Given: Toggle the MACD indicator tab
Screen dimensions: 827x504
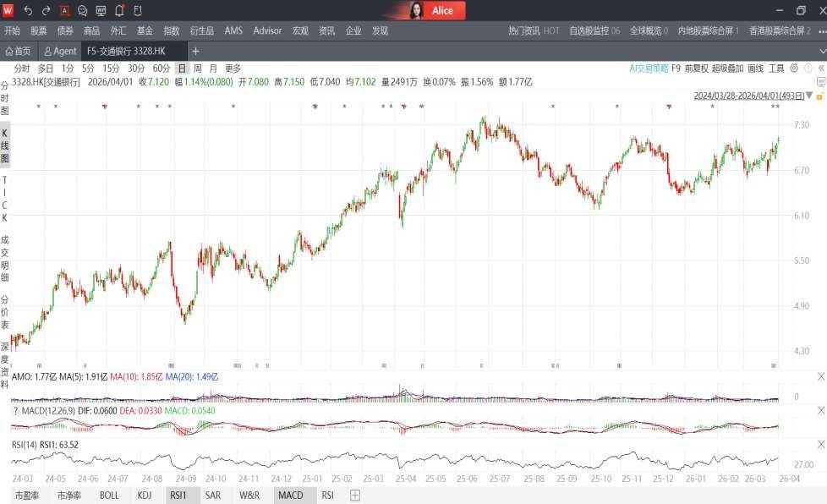Looking at the screenshot, I should (290, 496).
